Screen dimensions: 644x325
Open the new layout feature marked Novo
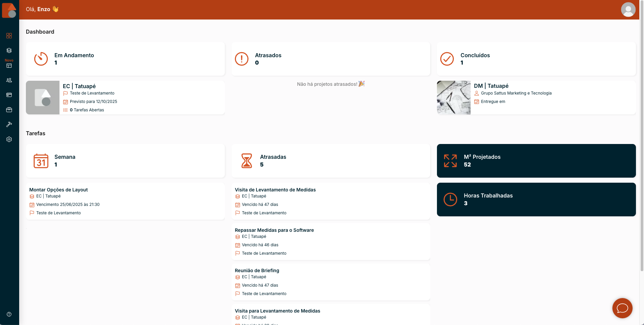point(9,66)
